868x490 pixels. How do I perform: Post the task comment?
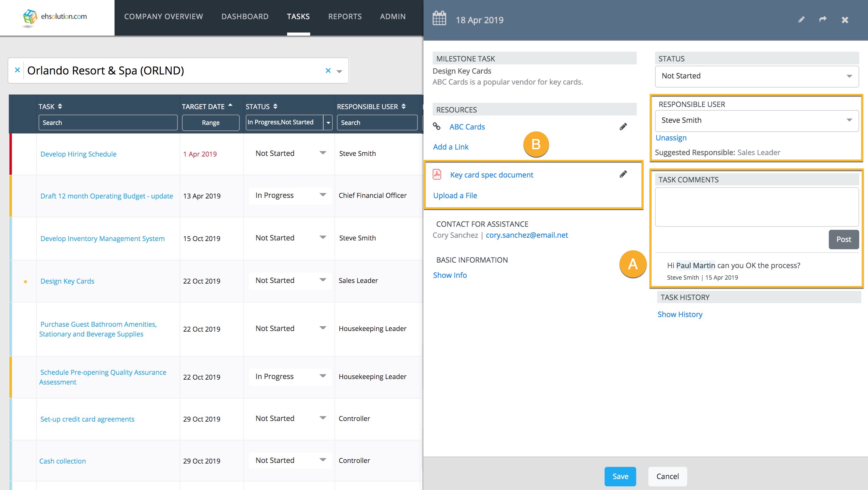coord(843,239)
